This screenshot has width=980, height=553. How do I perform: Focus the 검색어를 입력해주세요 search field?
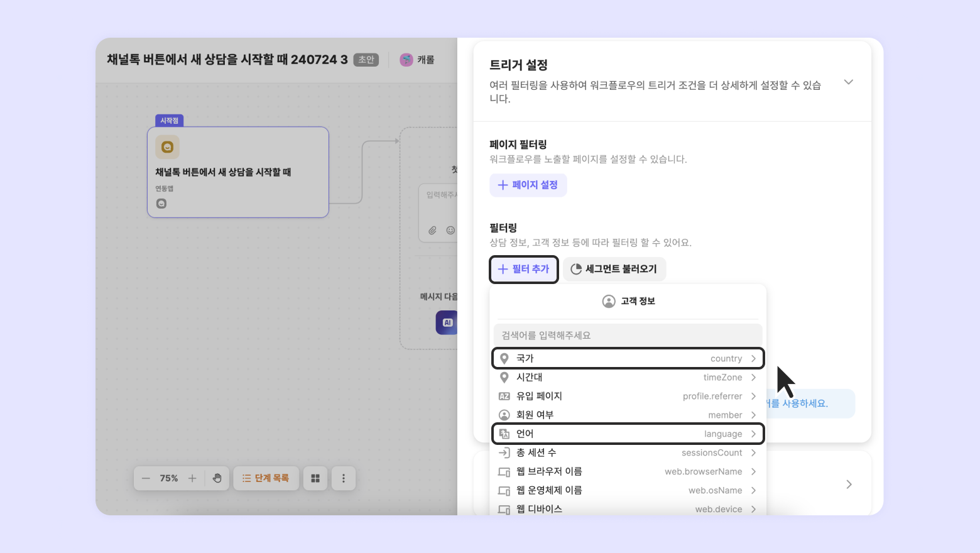point(628,335)
